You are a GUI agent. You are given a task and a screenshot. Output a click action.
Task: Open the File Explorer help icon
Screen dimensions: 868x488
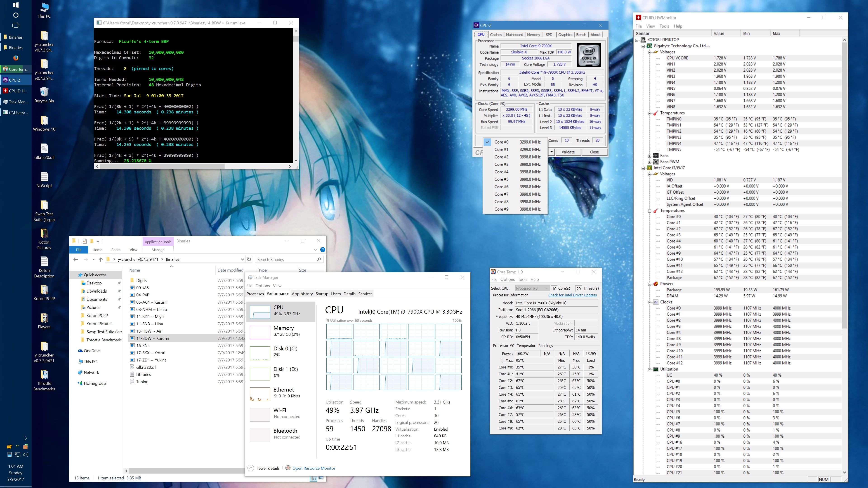323,250
